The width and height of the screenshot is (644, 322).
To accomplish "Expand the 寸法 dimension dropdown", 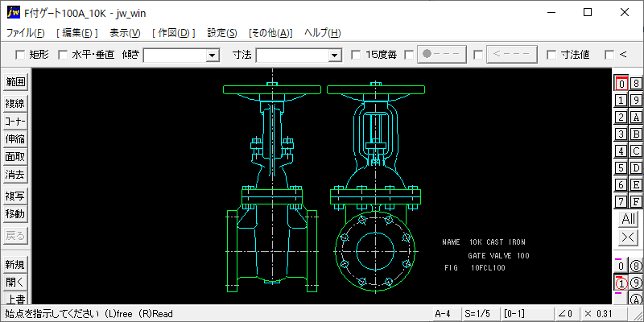I will point(335,55).
